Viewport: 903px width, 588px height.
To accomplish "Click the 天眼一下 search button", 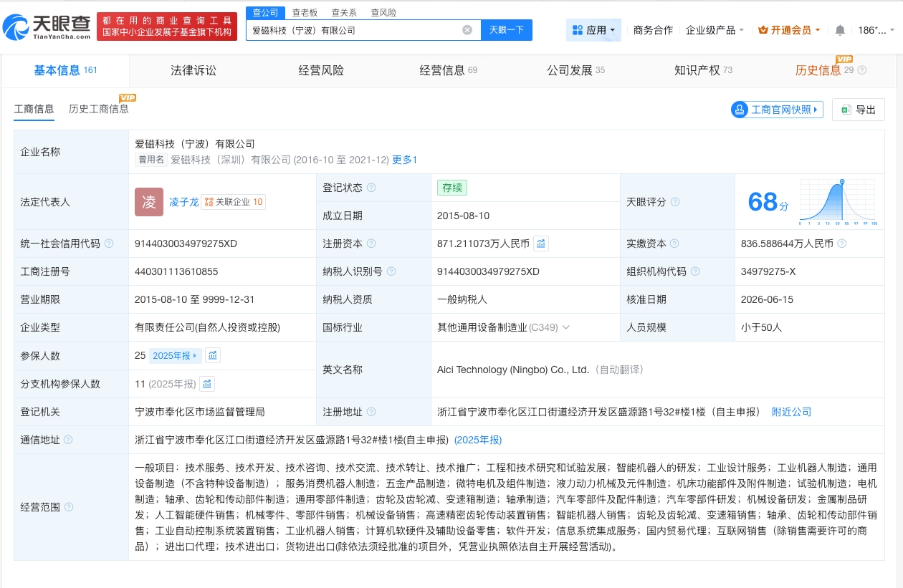I will [506, 30].
